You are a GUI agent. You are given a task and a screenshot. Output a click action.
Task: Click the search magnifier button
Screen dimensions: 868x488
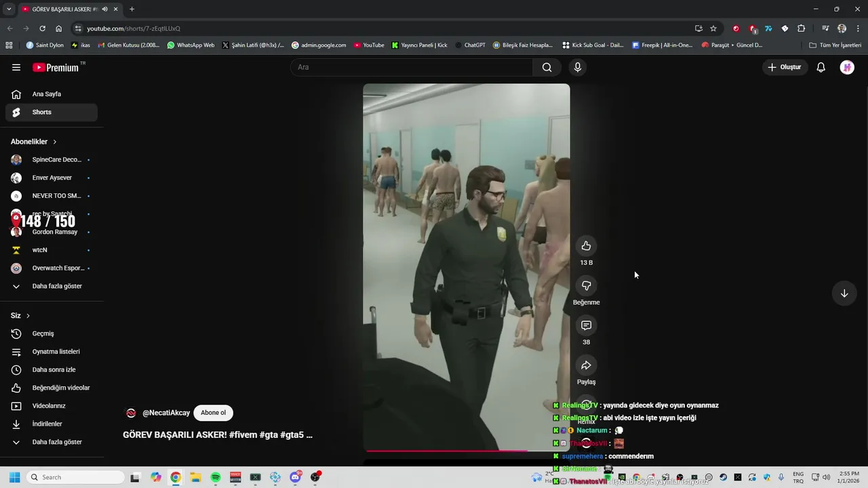[547, 67]
